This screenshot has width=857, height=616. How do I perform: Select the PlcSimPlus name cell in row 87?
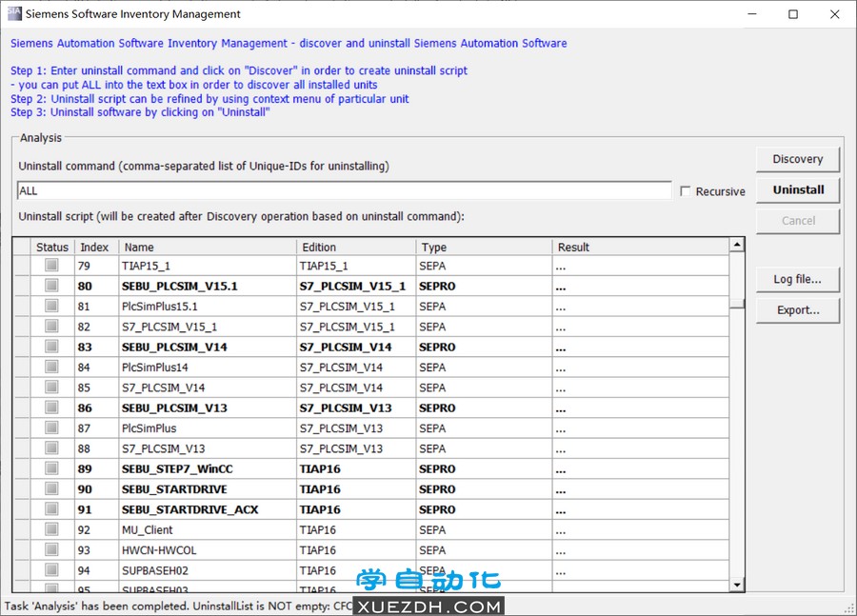pyautogui.click(x=208, y=428)
